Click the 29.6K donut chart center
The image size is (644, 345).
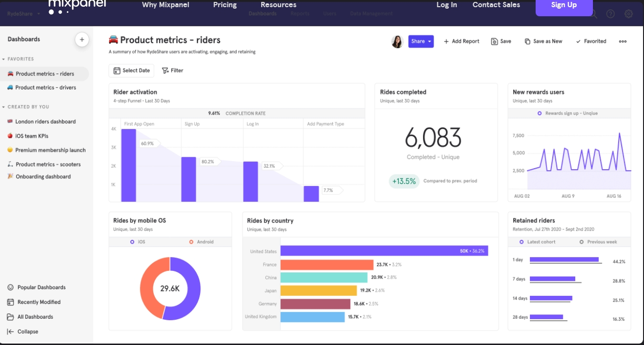[170, 289]
